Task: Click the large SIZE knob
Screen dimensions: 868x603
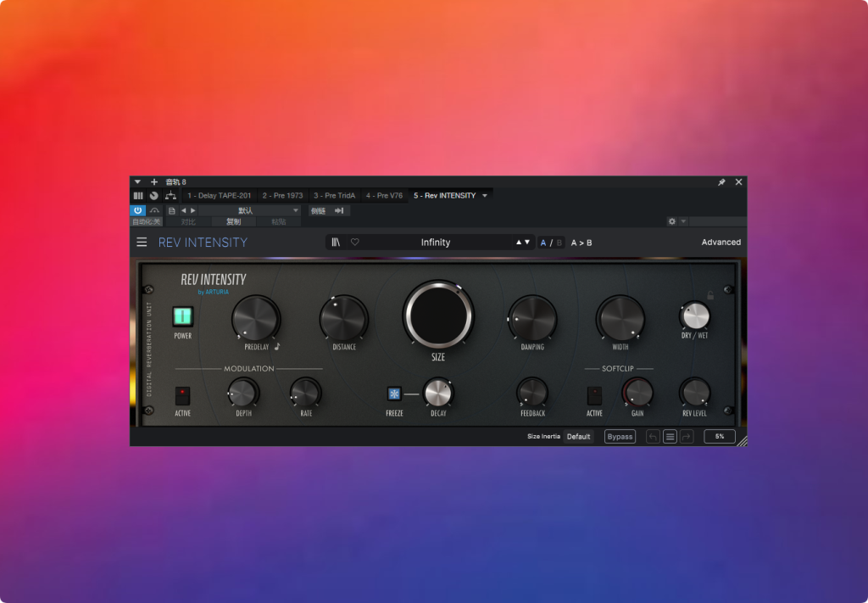Action: [x=438, y=315]
